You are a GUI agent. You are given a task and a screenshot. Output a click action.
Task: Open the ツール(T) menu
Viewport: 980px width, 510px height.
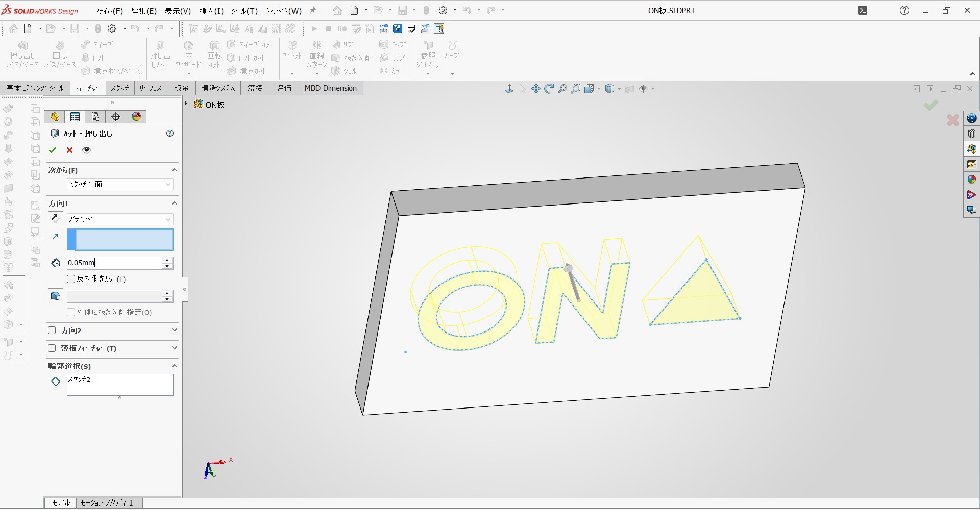tap(244, 11)
